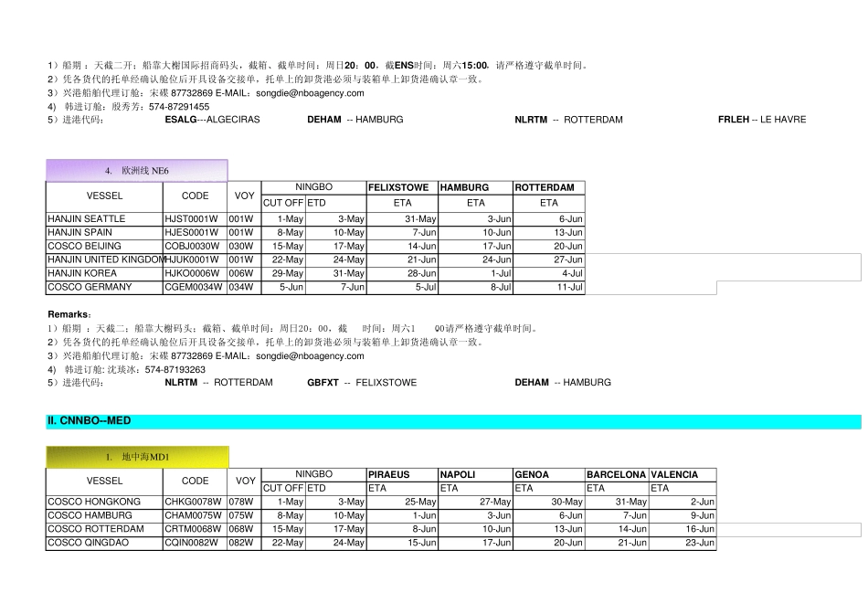
Task: Click phone number 574-87291455
Action: tap(179, 107)
